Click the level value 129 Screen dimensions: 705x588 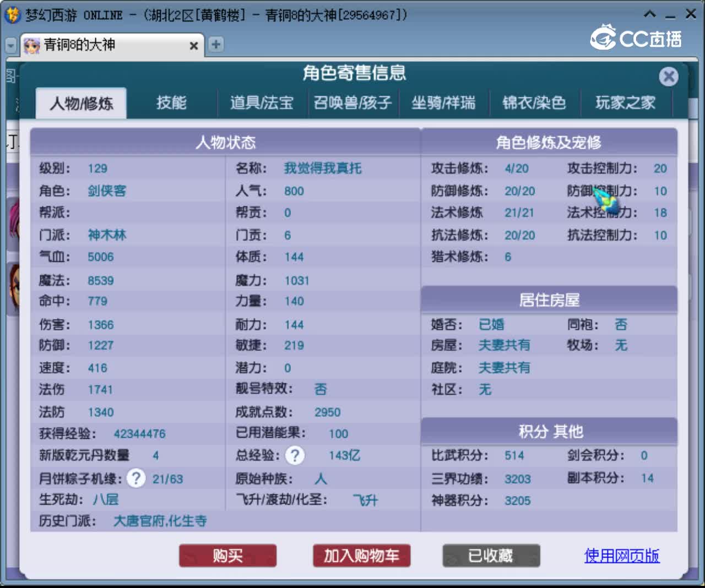coord(97,168)
